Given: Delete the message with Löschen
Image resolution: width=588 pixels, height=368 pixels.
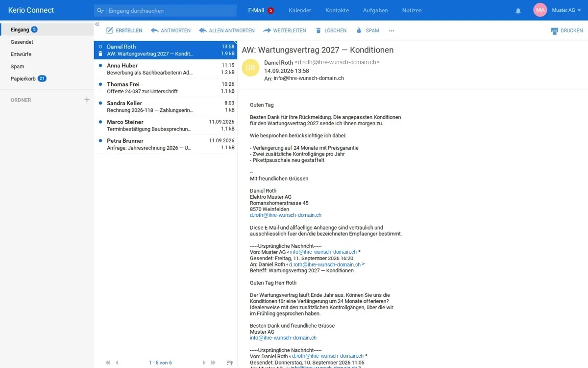Looking at the screenshot, I should (331, 30).
